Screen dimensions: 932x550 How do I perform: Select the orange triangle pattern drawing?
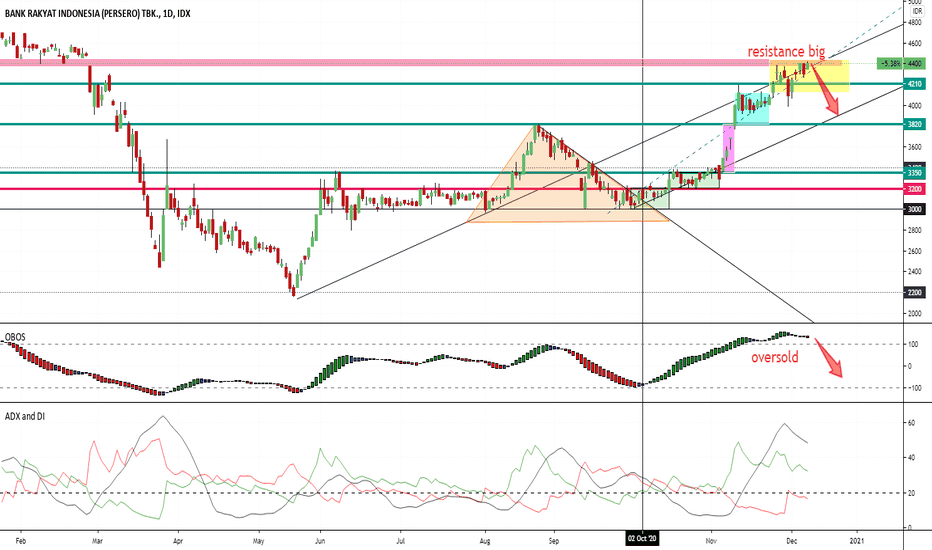(568, 173)
